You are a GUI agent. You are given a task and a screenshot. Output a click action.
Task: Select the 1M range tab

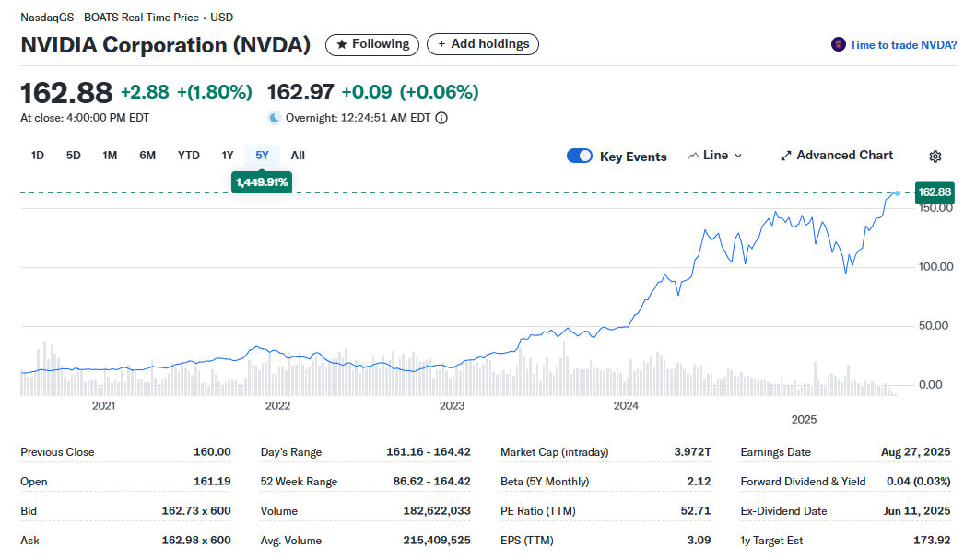pyautogui.click(x=110, y=156)
